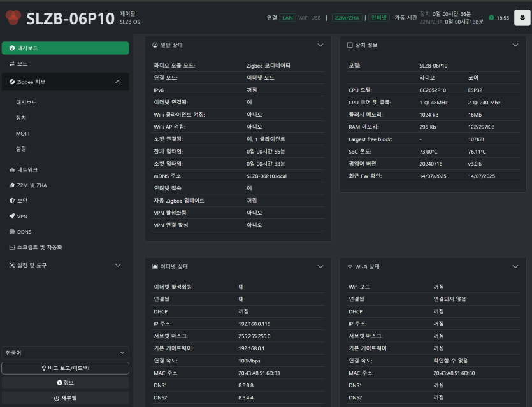Viewport: 532px width, 407px height.
Task: Open the 장치 sub-item under the Zigbee hub
Action: pyautogui.click(x=21, y=118)
